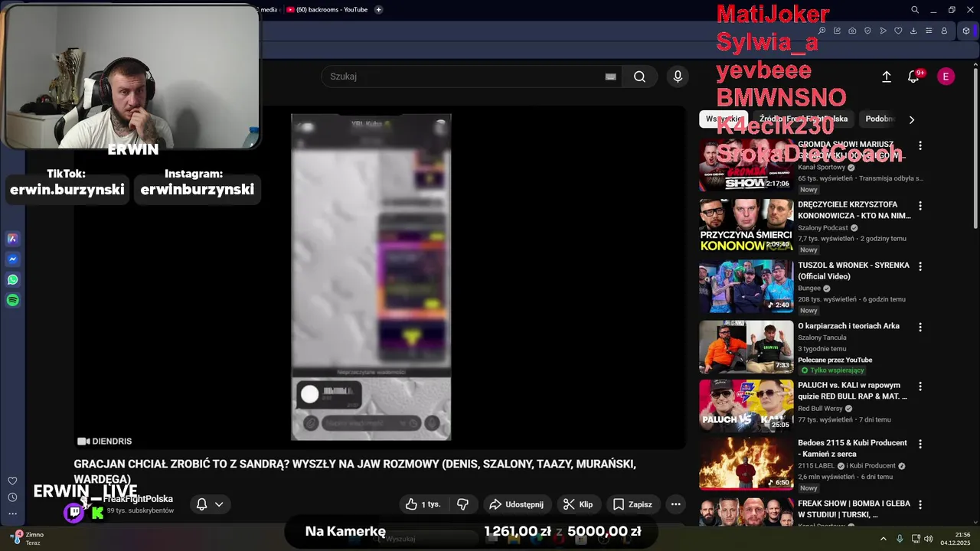The image size is (980, 551).
Task: Open WhatsApp from the browser sidebar
Action: tap(12, 280)
